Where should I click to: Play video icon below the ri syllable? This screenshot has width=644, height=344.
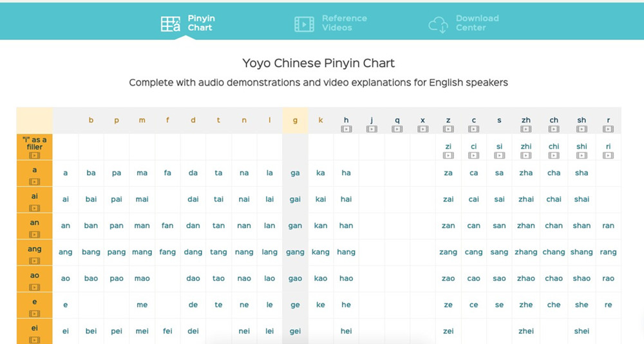(x=608, y=155)
